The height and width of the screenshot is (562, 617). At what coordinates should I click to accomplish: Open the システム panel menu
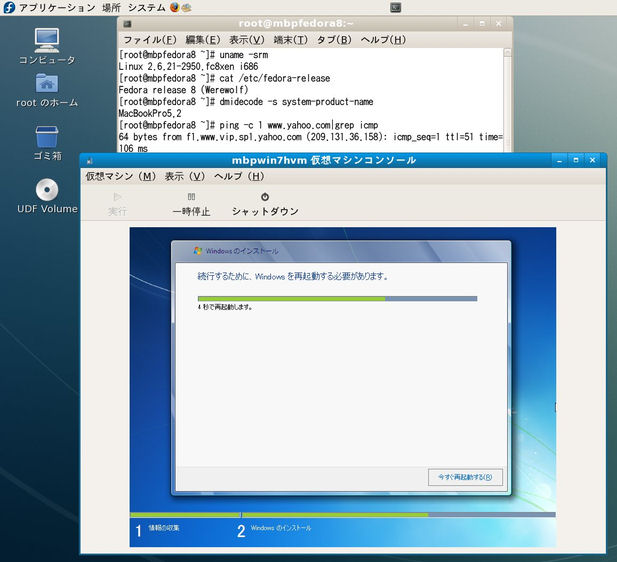pos(147,7)
